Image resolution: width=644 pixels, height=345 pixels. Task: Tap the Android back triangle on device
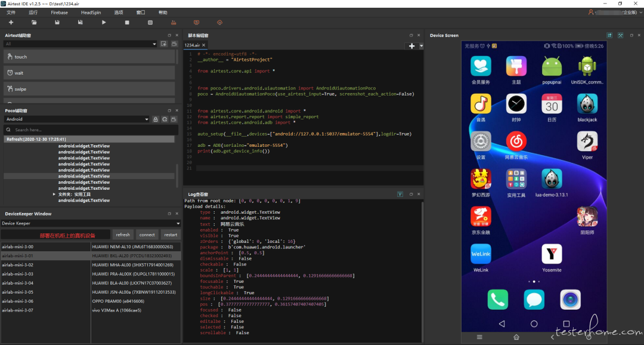(501, 324)
